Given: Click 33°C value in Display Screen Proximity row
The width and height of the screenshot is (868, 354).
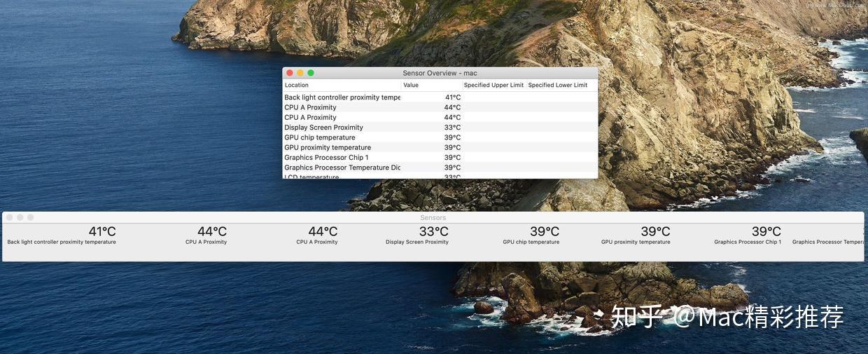Looking at the screenshot, I should coord(452,128).
